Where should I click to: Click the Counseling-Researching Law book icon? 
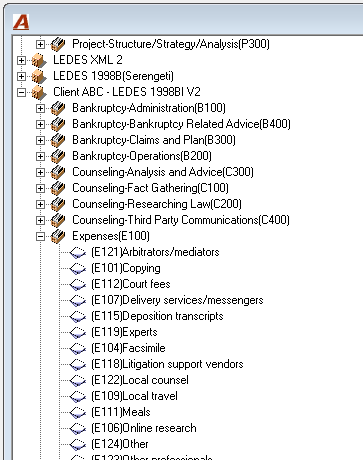(x=58, y=204)
